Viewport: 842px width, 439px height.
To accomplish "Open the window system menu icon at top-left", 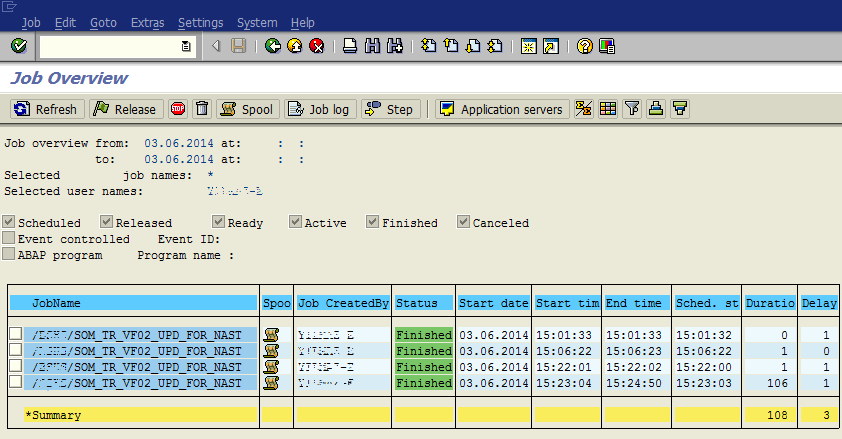I will pos(10,6).
